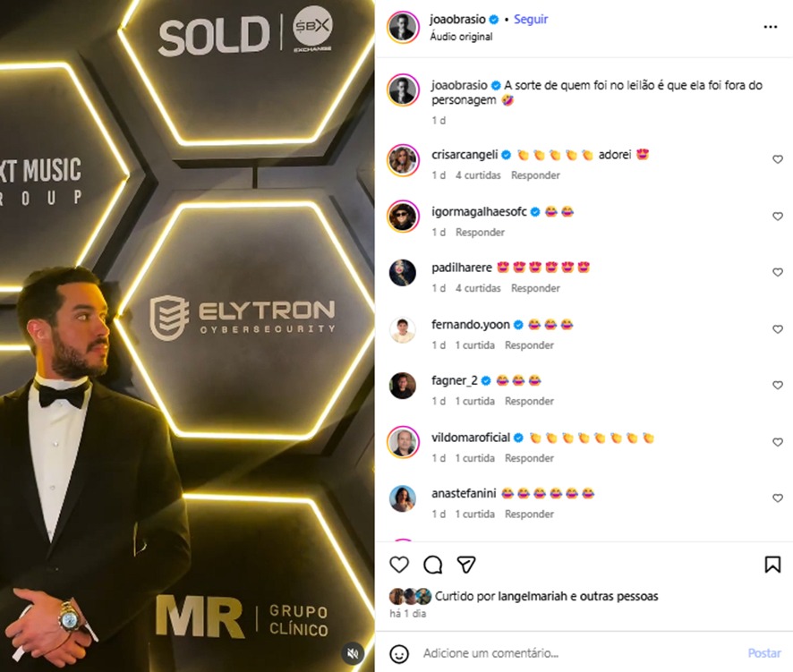Open Áudio original link

[461, 37]
